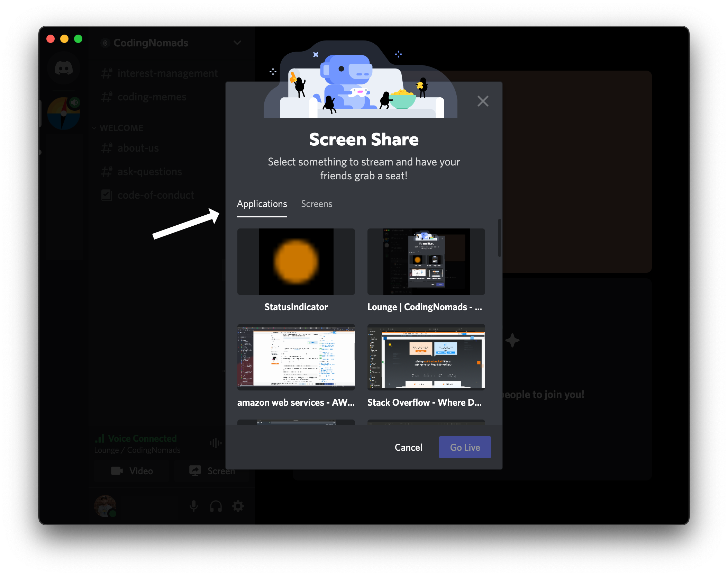Viewport: 728px width, 576px height.
Task: Open User Settings gear icon
Action: click(x=238, y=506)
